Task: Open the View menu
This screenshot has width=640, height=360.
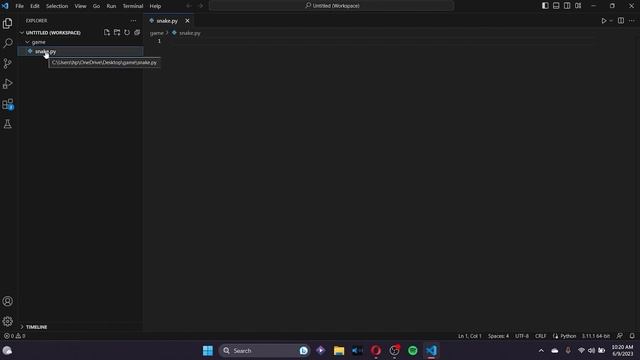Action: click(80, 6)
